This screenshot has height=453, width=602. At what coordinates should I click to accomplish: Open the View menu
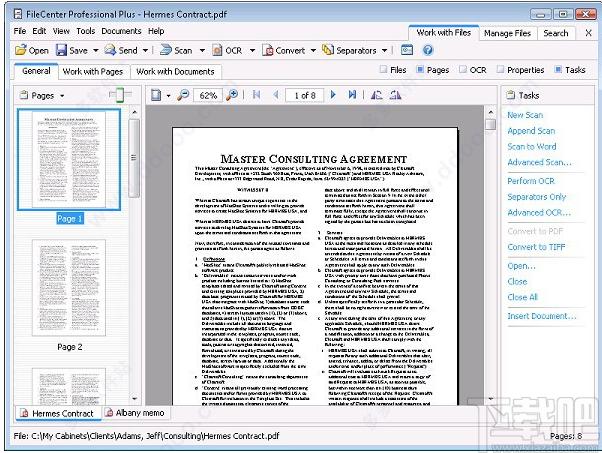coord(61,31)
